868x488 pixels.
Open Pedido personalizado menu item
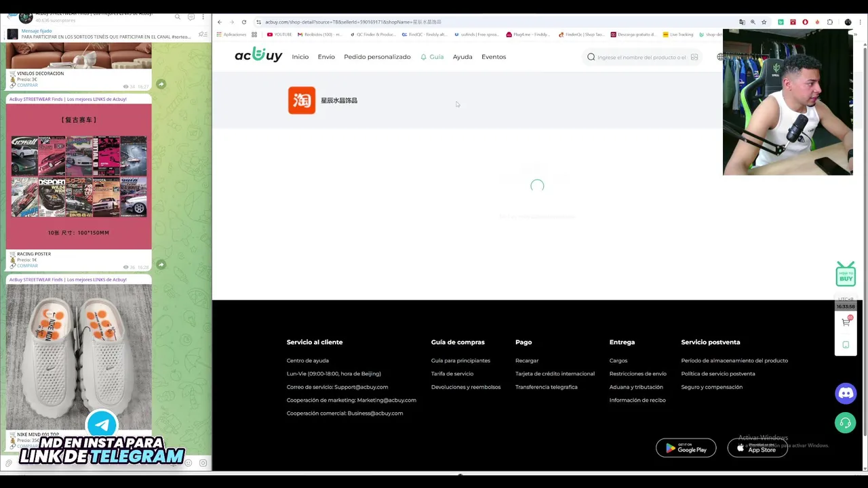pyautogui.click(x=377, y=57)
